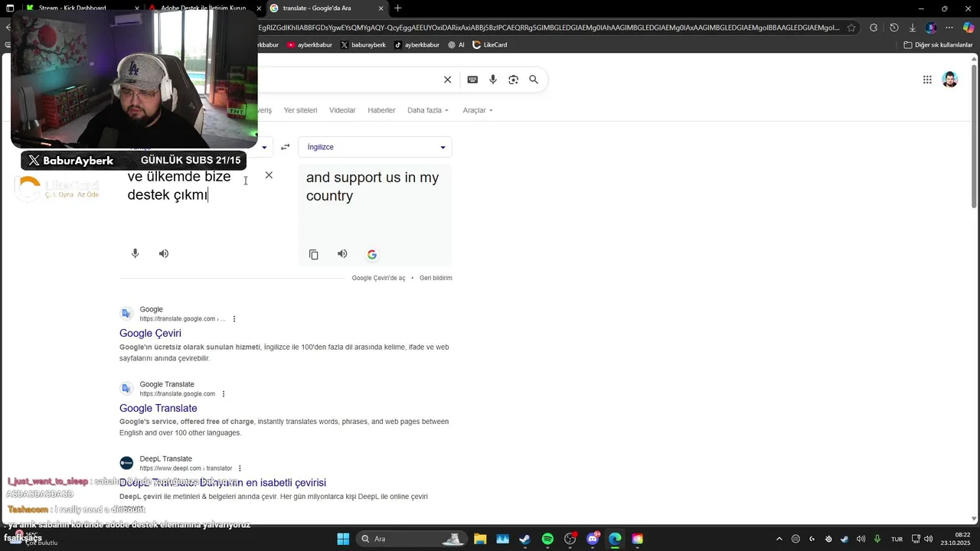Open the Edge settings and more menu
Image resolution: width=980 pixels, height=551 pixels.
[949, 28]
